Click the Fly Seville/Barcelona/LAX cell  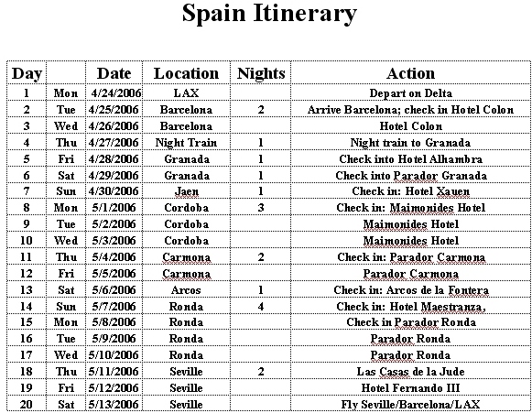pos(410,405)
